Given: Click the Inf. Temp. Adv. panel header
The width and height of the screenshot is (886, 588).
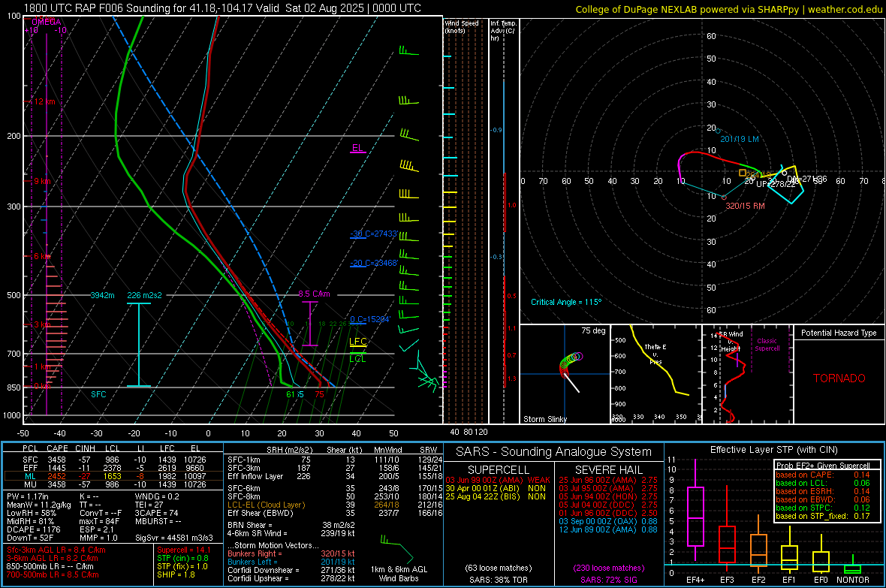Looking at the screenshot, I should coord(503,31).
